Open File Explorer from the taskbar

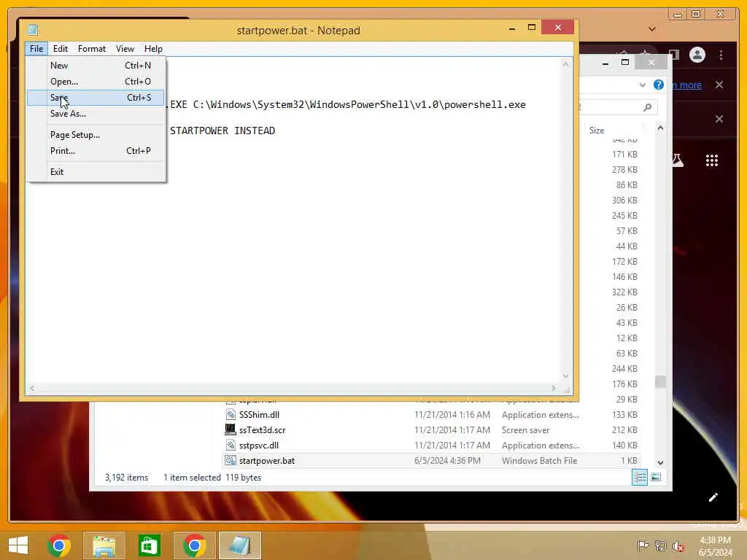[x=104, y=545]
